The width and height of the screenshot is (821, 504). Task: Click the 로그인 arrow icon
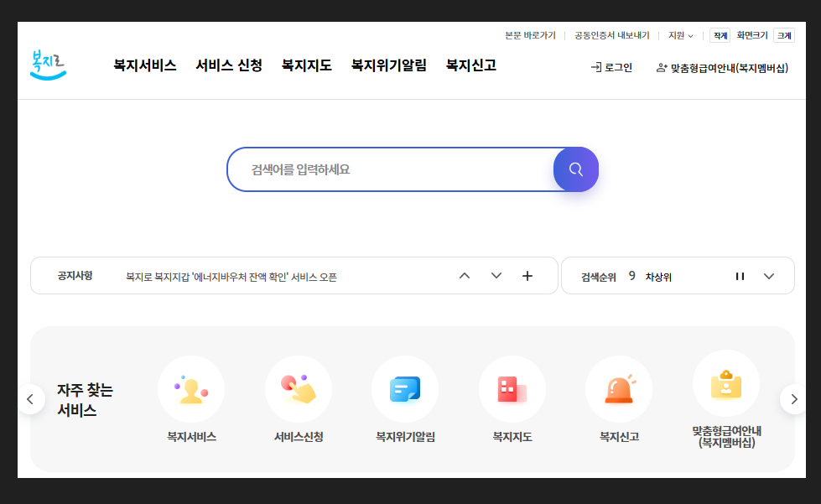(597, 66)
